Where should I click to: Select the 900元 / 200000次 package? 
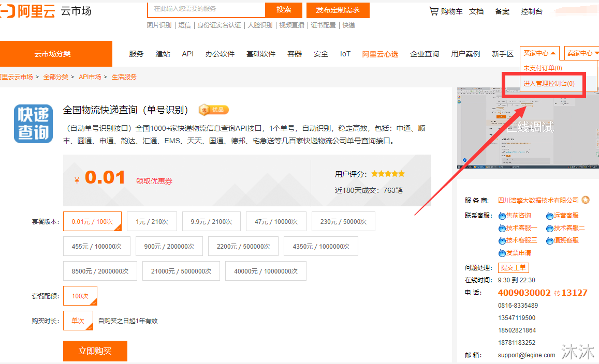tap(169, 246)
